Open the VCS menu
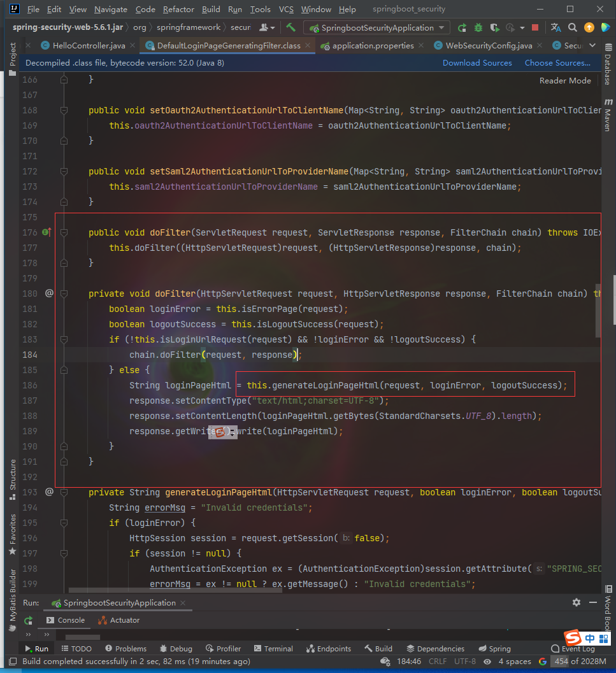This screenshot has width=616, height=673. click(x=286, y=9)
